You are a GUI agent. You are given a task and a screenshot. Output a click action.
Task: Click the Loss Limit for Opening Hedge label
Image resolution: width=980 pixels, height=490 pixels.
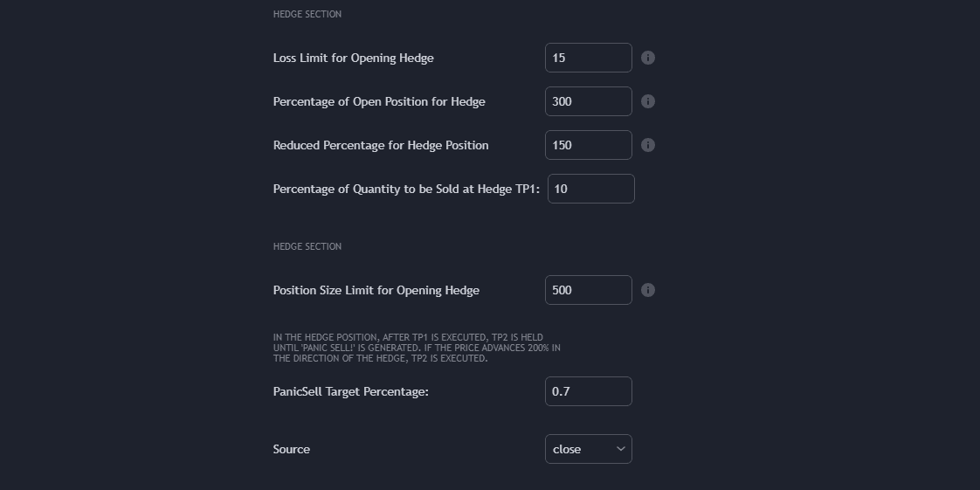353,58
